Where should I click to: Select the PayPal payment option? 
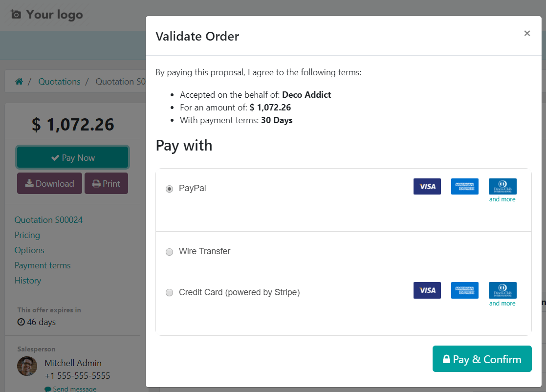pos(169,188)
